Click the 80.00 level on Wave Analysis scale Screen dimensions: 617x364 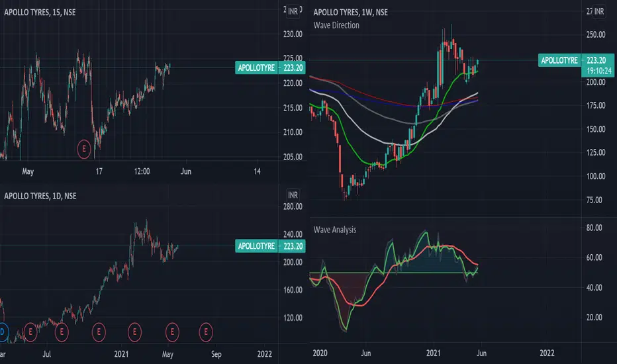[x=594, y=228]
